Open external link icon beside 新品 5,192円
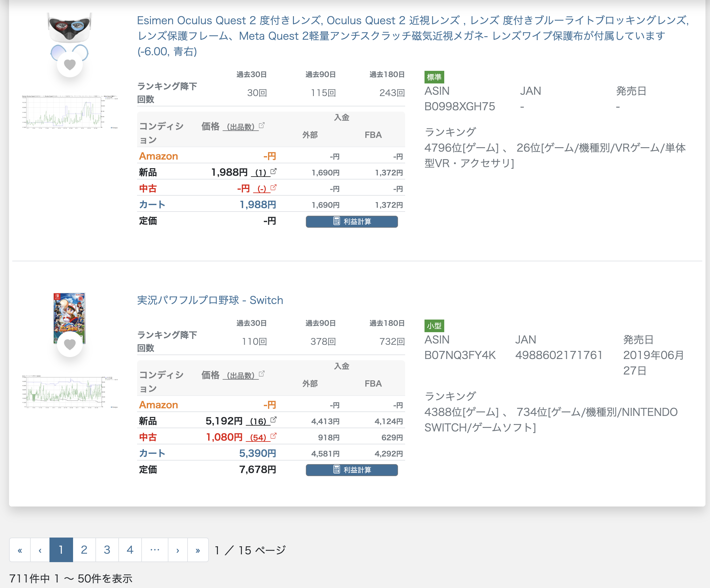This screenshot has width=710, height=588. (274, 420)
